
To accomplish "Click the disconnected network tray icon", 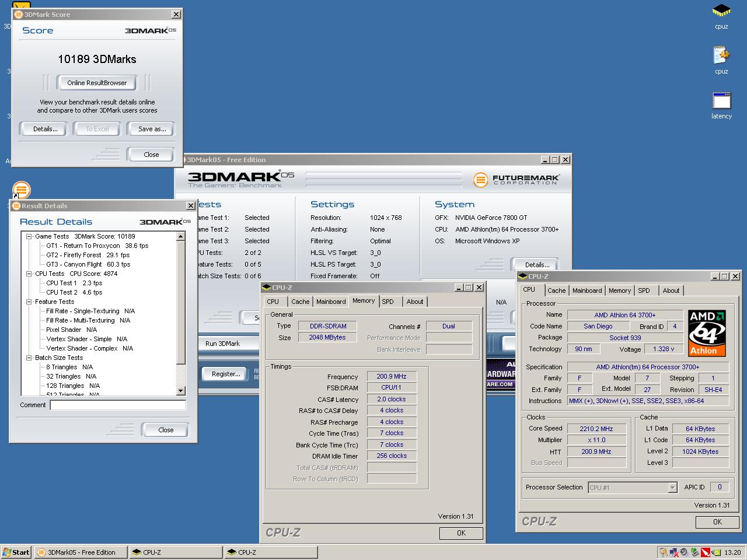I will [x=673, y=552].
